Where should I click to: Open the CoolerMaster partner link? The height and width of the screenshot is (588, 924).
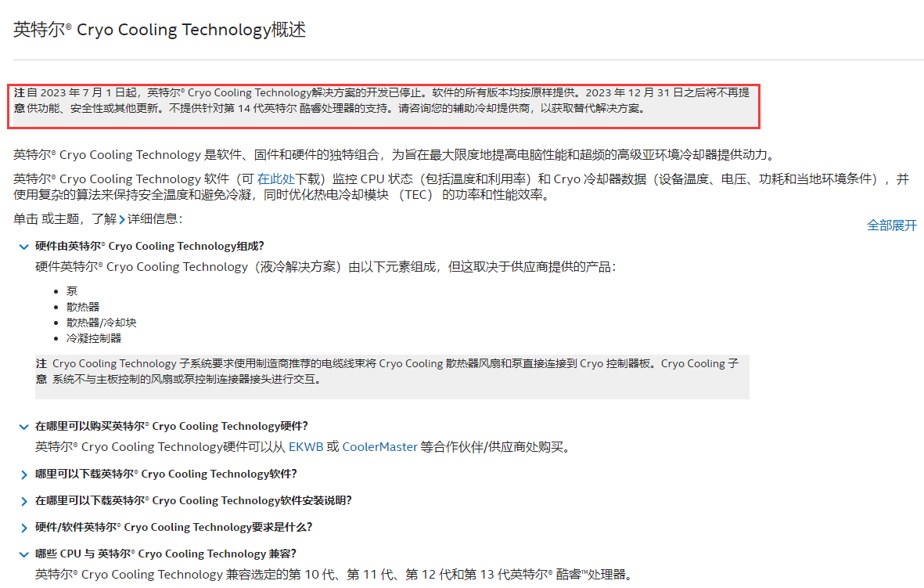click(379, 447)
